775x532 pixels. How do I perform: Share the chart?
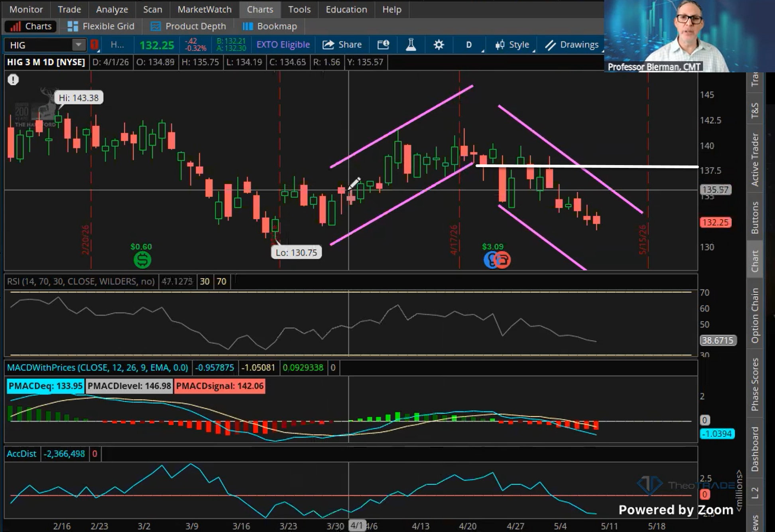pyautogui.click(x=342, y=45)
